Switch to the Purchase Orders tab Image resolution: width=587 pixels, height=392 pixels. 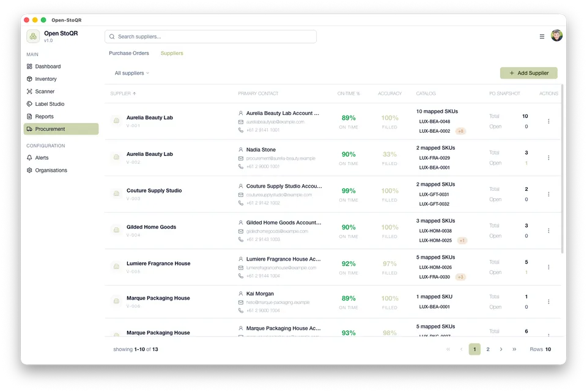[129, 53]
